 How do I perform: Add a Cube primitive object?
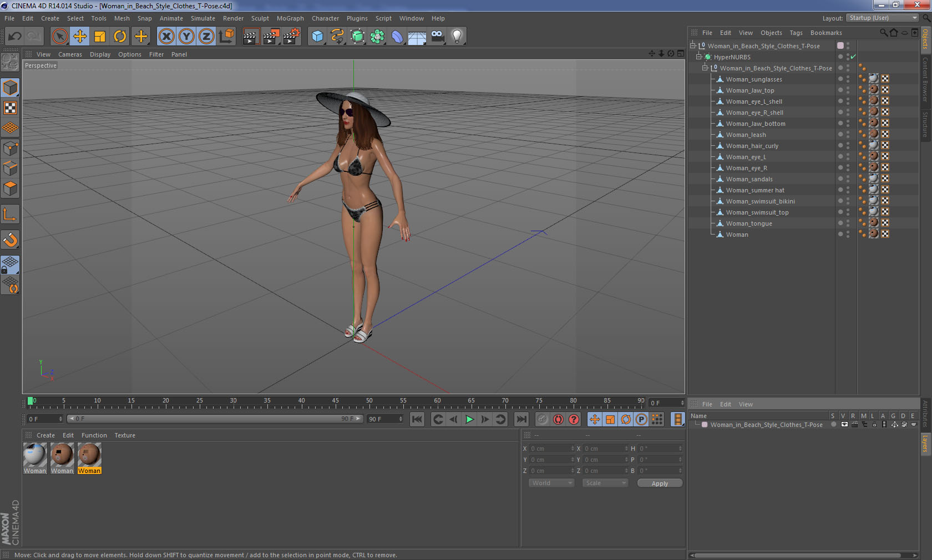coord(317,37)
